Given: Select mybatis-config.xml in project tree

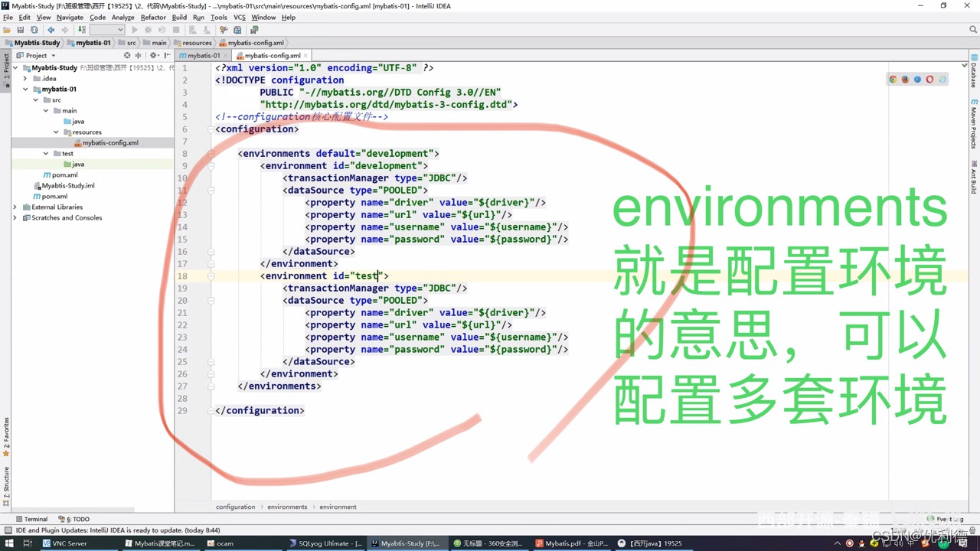Looking at the screenshot, I should pos(105,142).
